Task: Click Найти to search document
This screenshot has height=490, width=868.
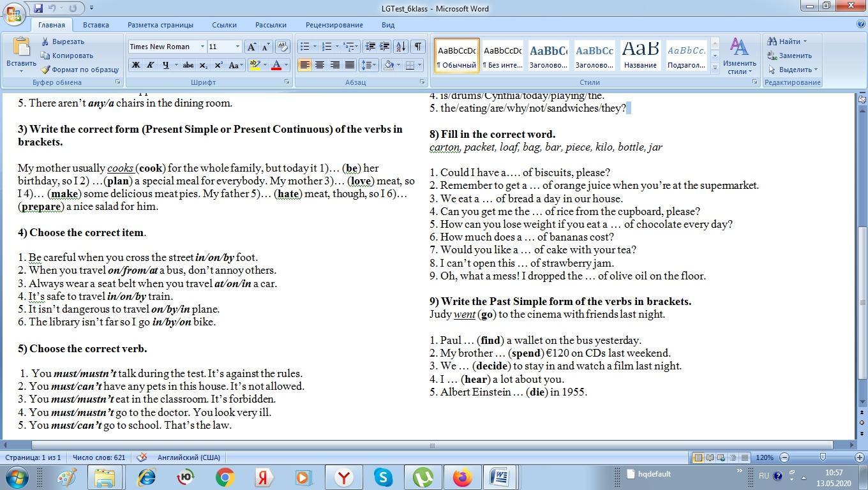Action: (x=788, y=41)
